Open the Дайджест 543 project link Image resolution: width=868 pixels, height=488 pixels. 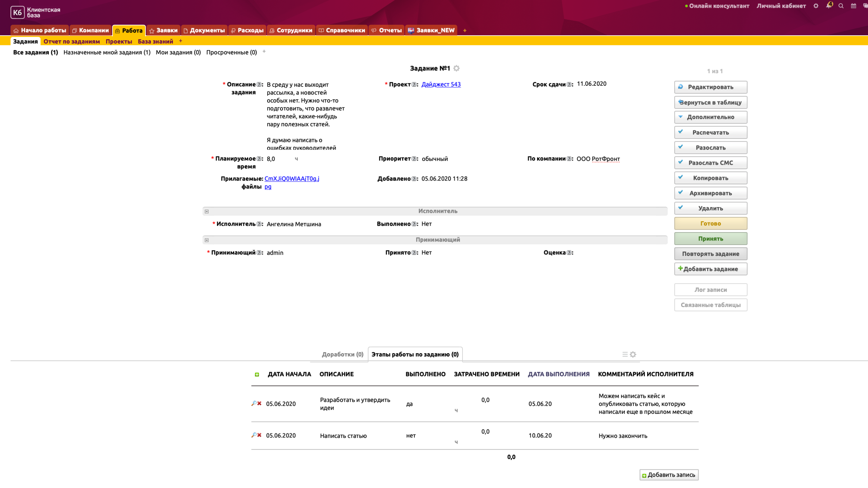[x=441, y=84]
